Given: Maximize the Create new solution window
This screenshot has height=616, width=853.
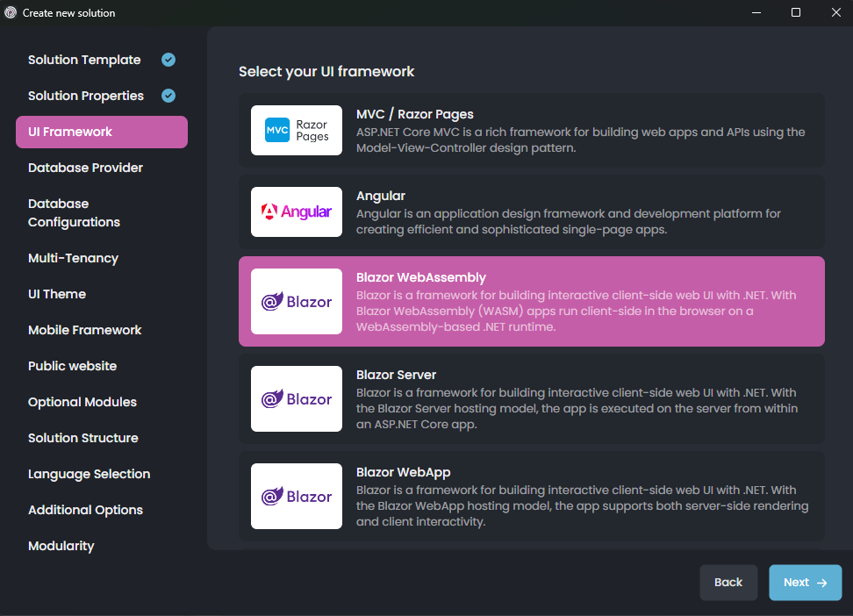Looking at the screenshot, I should coord(796,12).
